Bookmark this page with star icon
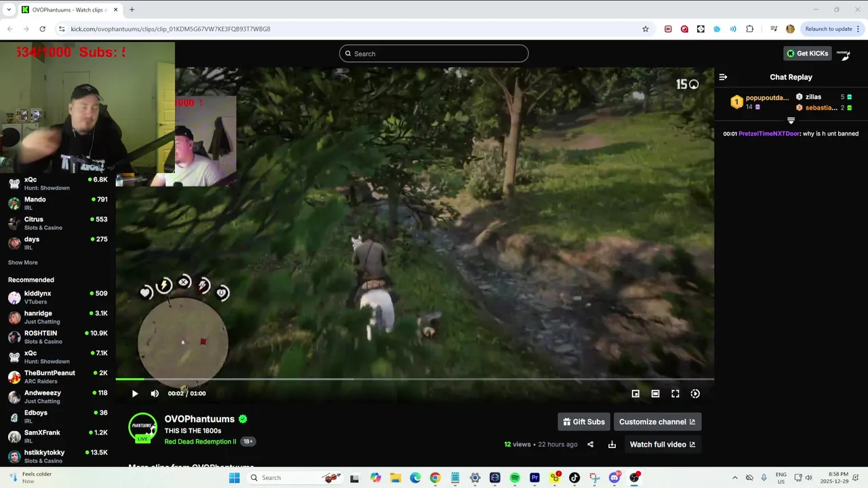 click(x=646, y=29)
